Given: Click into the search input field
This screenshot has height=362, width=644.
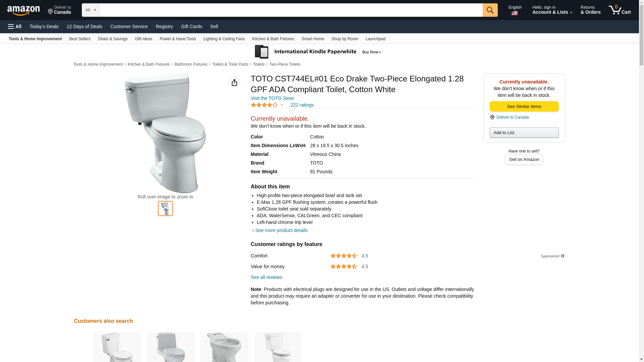Looking at the screenshot, I should tap(290, 10).
